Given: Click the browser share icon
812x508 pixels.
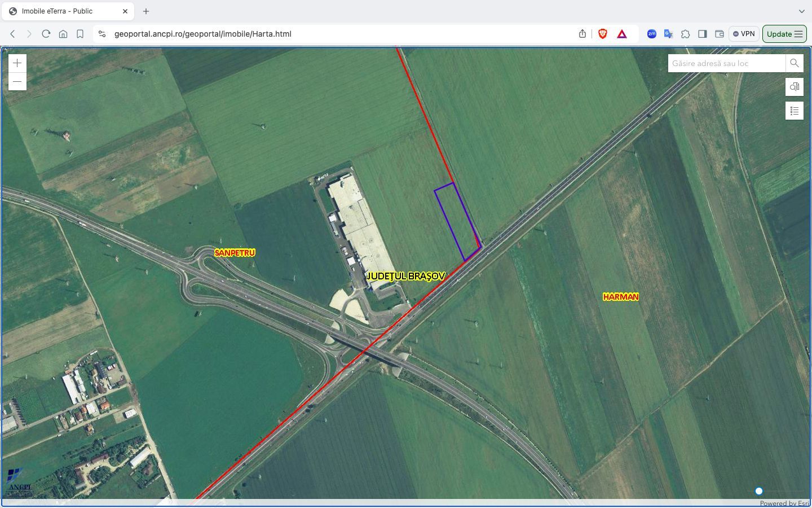Looking at the screenshot, I should [582, 34].
